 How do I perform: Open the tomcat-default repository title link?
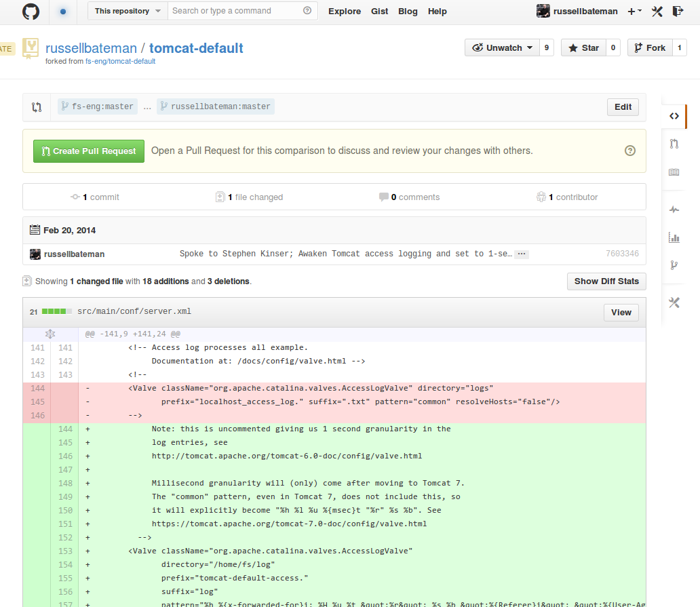tap(196, 48)
